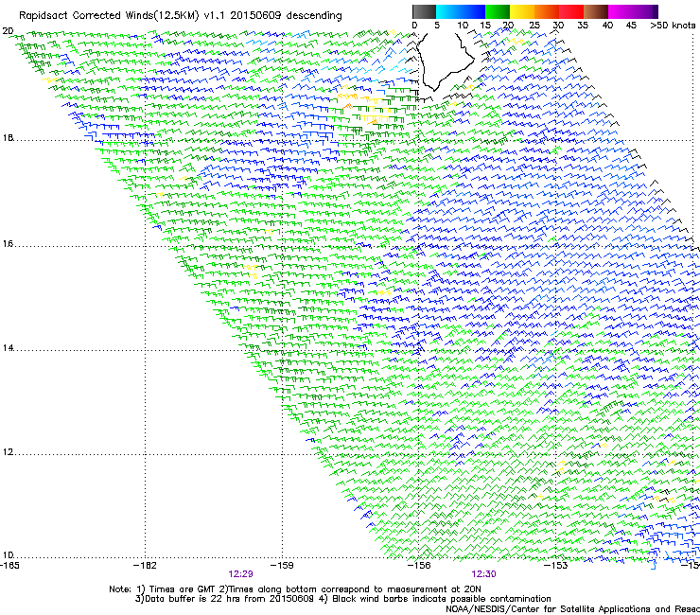700x615 pixels.
Task: Click the NOAA/NESDIS credit line
Action: click(572, 608)
